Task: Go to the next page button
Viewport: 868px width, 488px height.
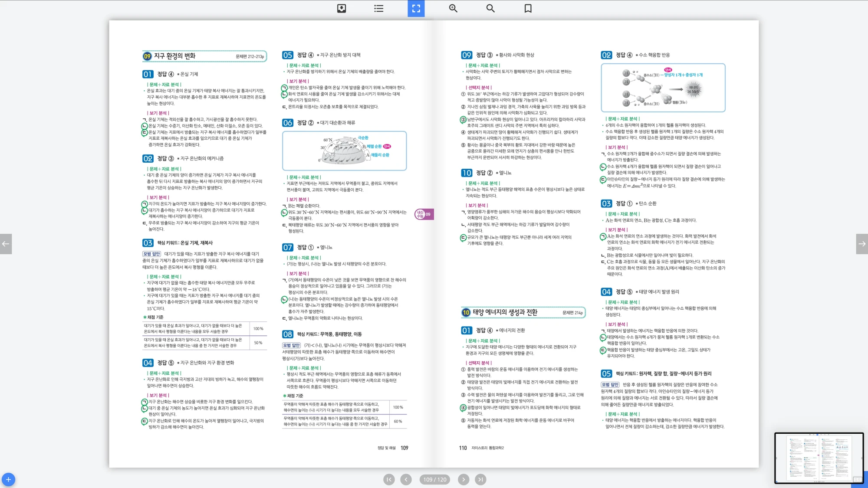Action: pyautogui.click(x=464, y=479)
